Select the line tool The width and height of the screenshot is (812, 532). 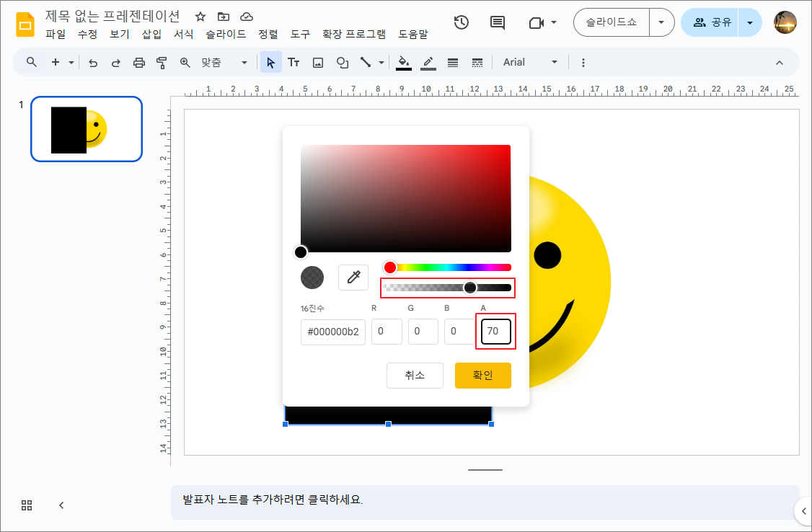click(x=366, y=62)
